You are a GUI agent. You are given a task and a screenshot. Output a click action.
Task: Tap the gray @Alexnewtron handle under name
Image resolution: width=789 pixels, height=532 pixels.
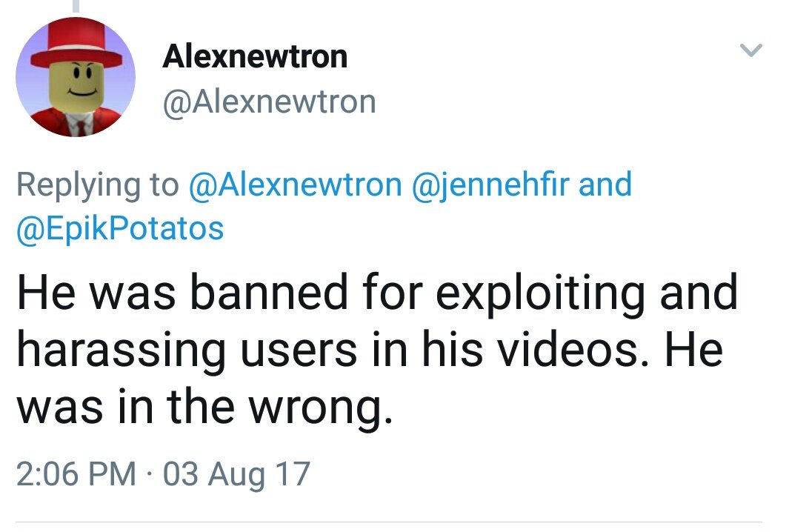pyautogui.click(x=269, y=102)
